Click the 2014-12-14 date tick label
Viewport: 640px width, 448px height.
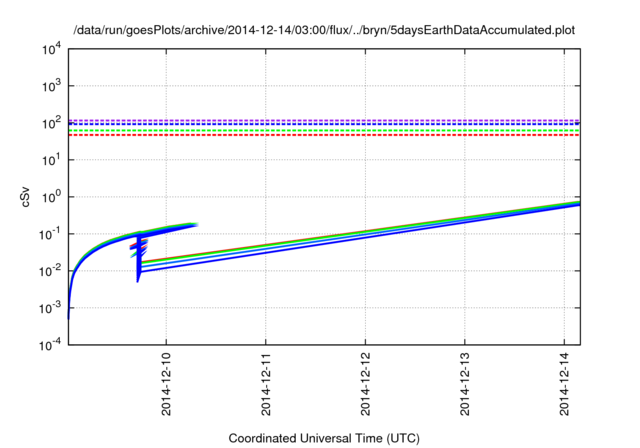click(564, 384)
